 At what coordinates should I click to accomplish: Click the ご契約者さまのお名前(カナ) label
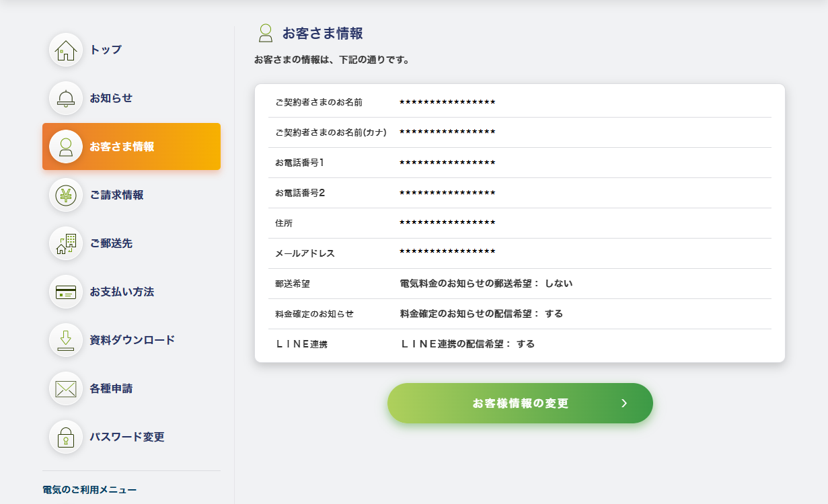(x=331, y=132)
